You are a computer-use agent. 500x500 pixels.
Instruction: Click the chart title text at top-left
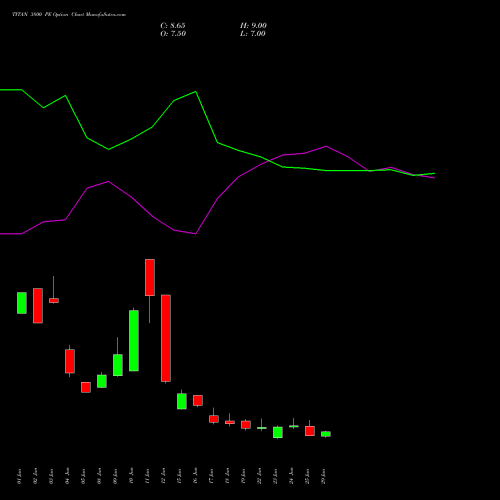pos(69,15)
